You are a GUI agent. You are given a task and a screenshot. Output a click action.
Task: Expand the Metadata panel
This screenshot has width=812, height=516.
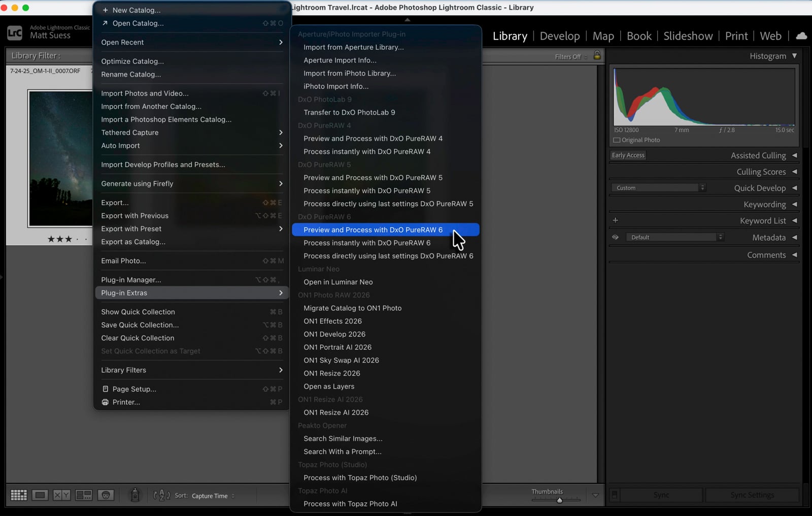(x=794, y=237)
